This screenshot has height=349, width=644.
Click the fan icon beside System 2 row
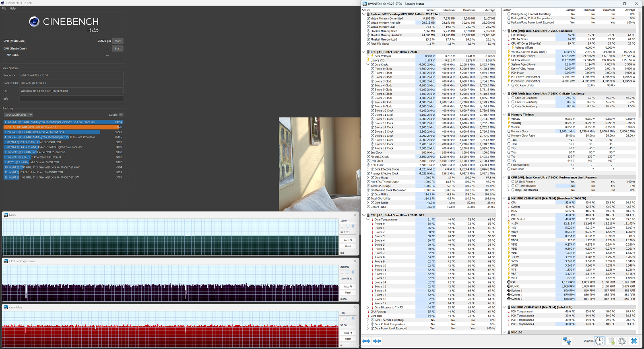pos(509,299)
